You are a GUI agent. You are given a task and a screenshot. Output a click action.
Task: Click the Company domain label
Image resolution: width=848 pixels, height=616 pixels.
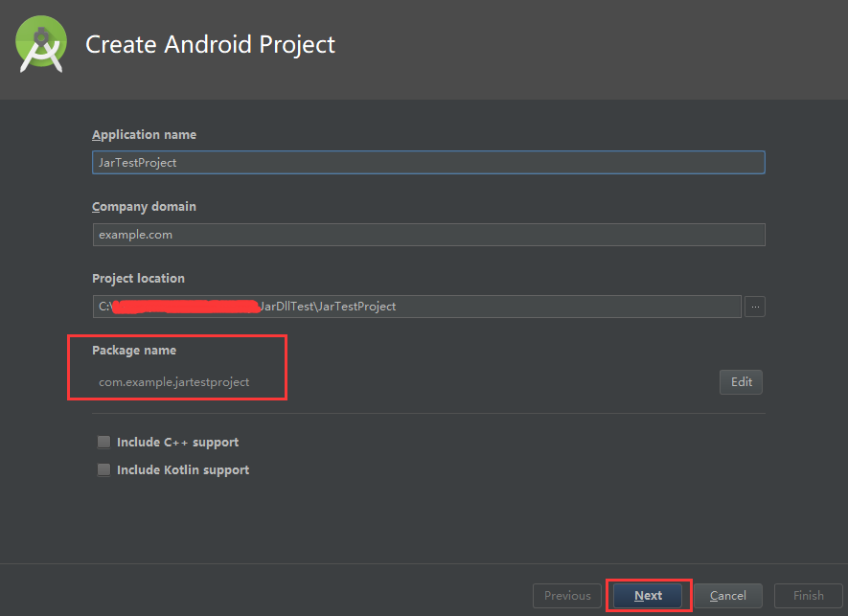tap(144, 207)
